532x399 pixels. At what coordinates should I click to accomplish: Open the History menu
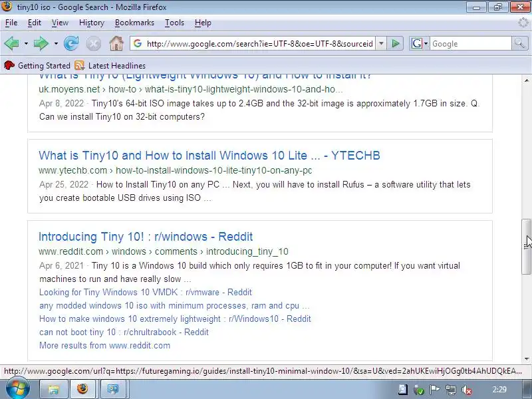92,23
